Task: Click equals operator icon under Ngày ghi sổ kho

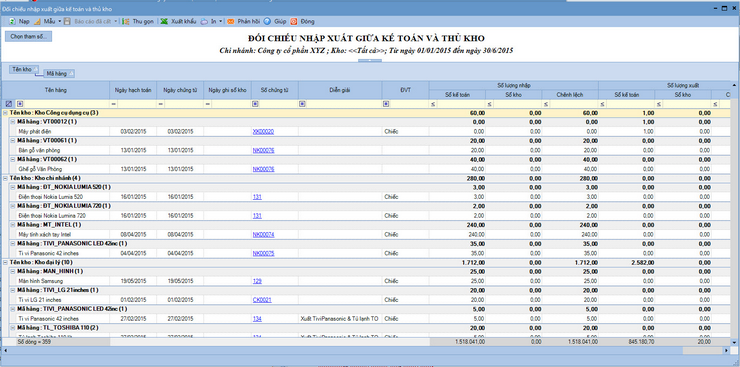Action: tap(208, 104)
